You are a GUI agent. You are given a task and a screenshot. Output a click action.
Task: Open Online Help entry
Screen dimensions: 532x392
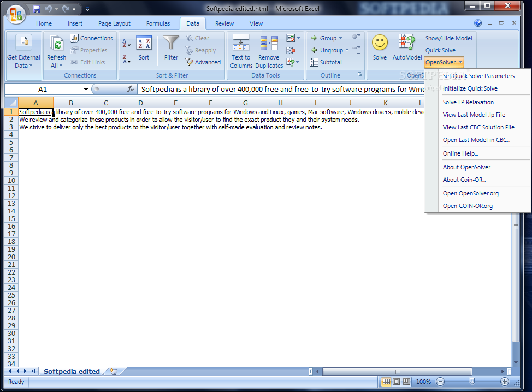460,153
